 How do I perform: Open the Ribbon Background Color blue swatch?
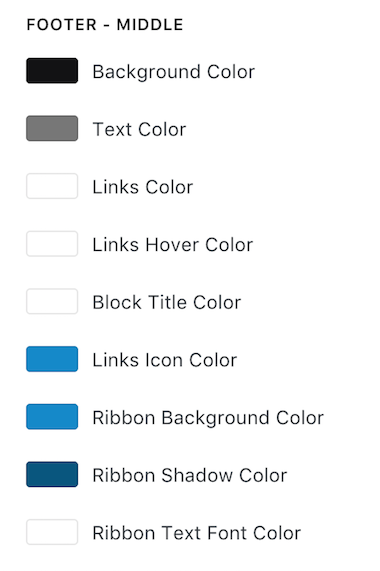(x=52, y=417)
